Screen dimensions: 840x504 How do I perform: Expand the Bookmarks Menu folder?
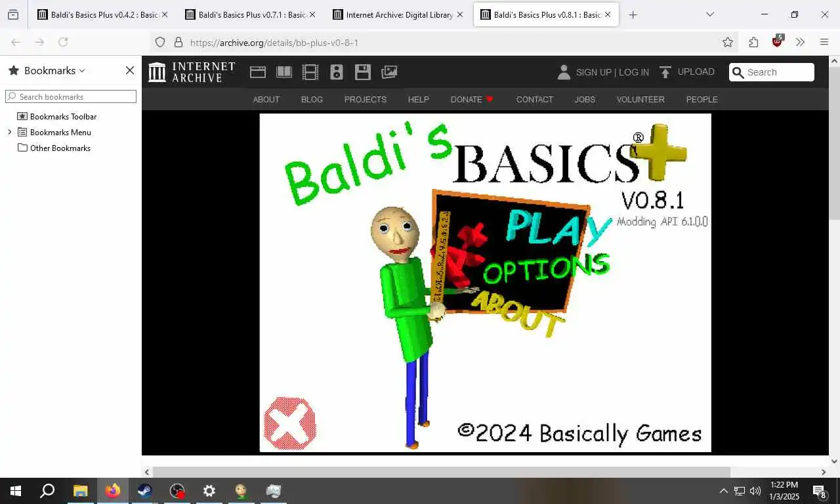(9, 132)
